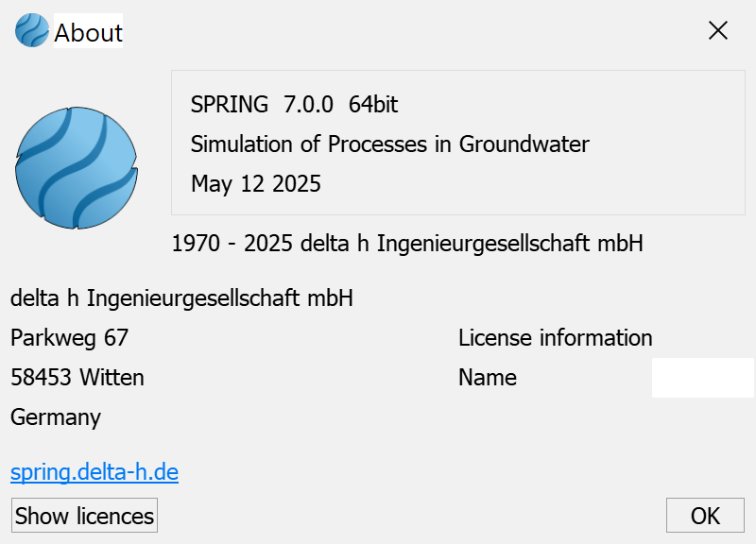Click inside the version info box border
Viewport: 756px width, 544px height.
[x=458, y=143]
